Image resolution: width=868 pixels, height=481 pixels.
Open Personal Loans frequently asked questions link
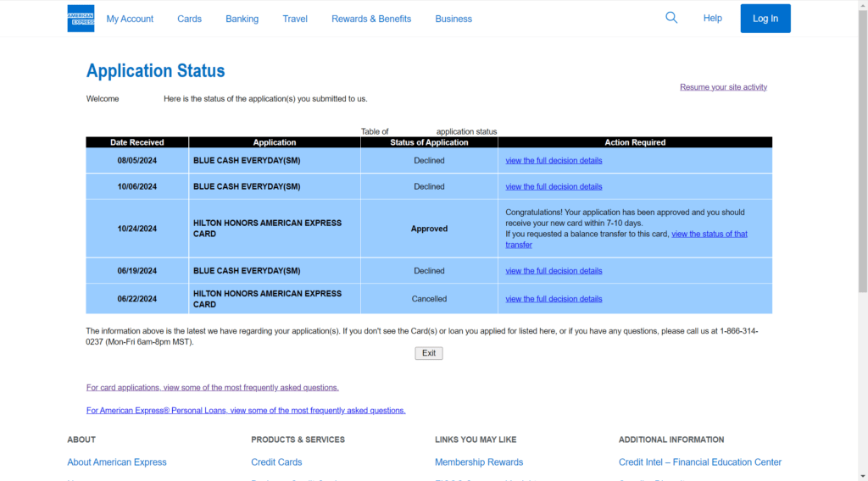point(246,410)
